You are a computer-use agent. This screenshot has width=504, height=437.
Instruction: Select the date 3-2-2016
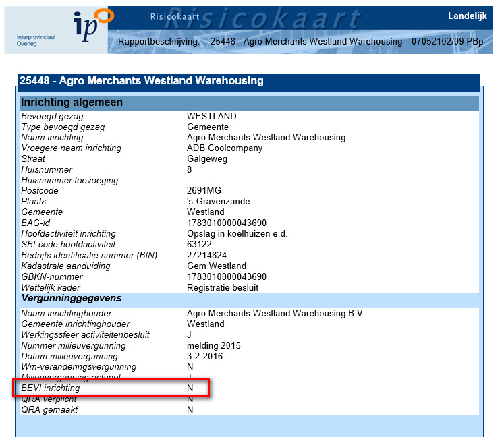click(x=204, y=356)
